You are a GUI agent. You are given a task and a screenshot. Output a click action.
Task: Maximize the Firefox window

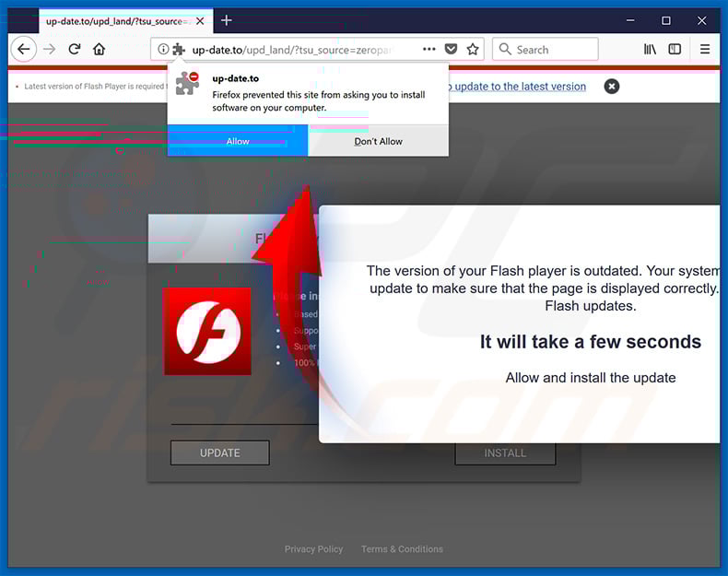click(665, 20)
